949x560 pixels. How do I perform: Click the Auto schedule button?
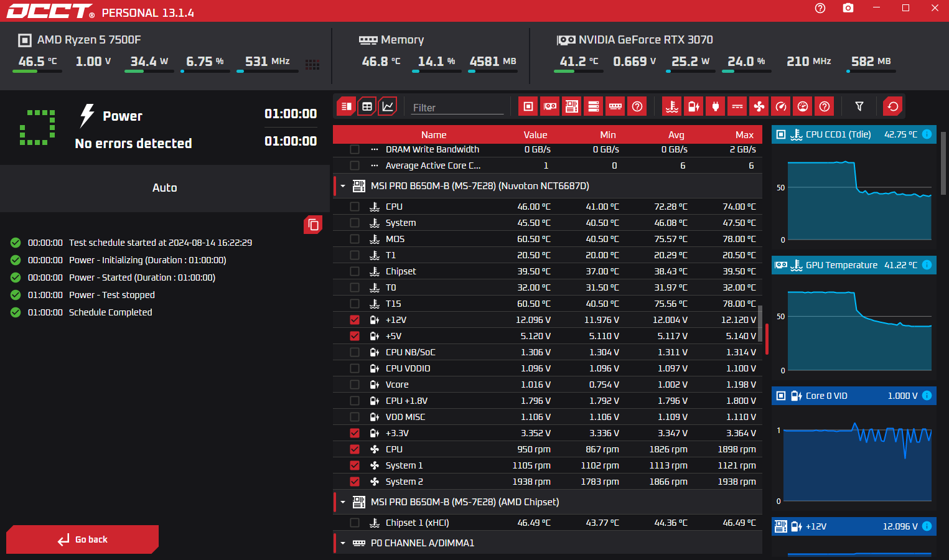pos(165,188)
